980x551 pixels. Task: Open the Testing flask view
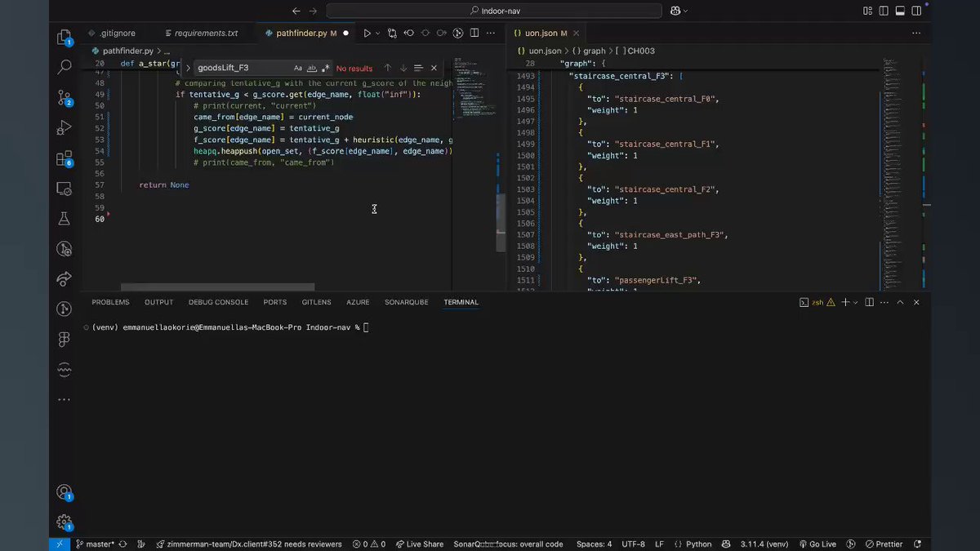pyautogui.click(x=65, y=219)
